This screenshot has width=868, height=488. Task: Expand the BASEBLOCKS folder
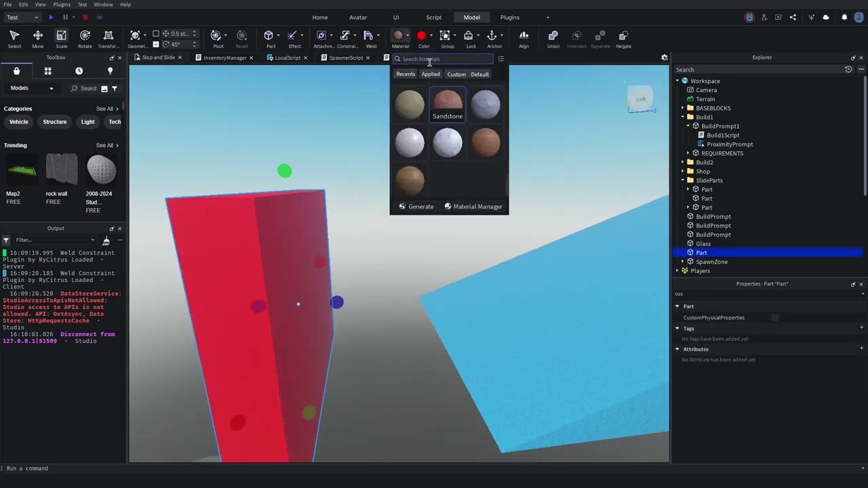tap(683, 108)
